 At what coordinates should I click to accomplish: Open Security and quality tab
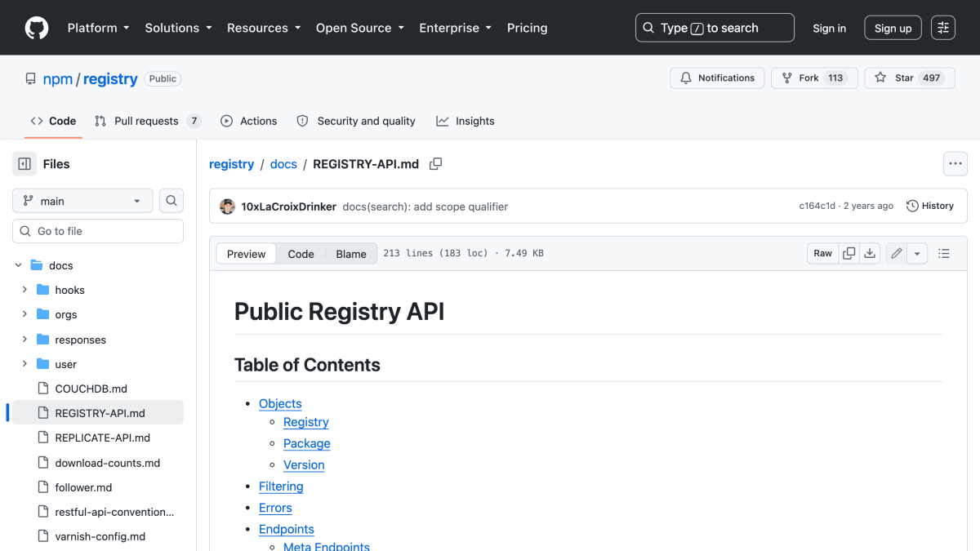[356, 121]
